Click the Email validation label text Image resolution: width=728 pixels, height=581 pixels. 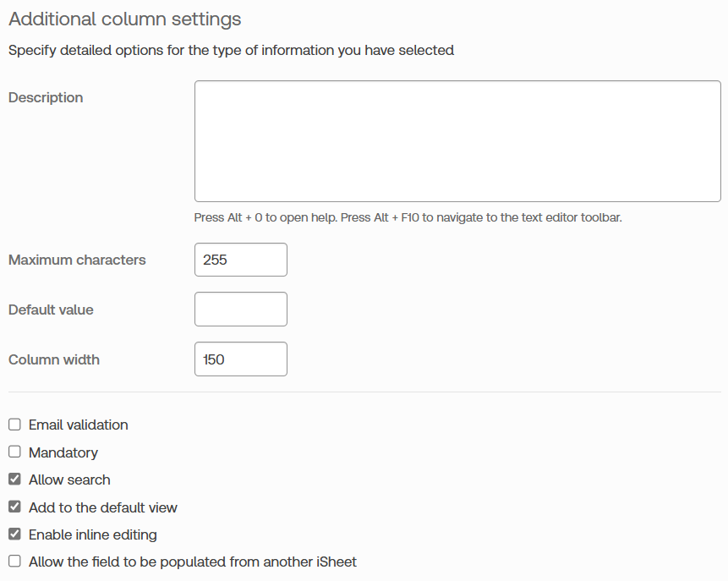pos(79,425)
